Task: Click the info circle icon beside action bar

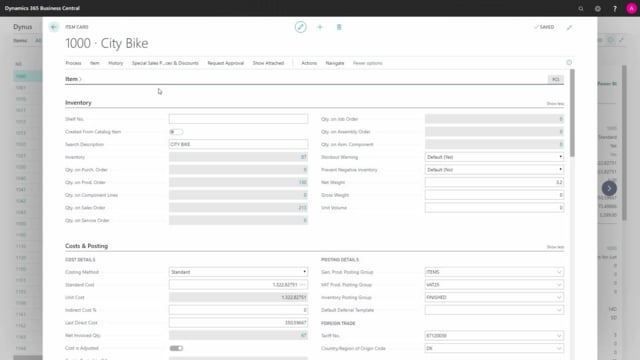Action: [x=569, y=62]
